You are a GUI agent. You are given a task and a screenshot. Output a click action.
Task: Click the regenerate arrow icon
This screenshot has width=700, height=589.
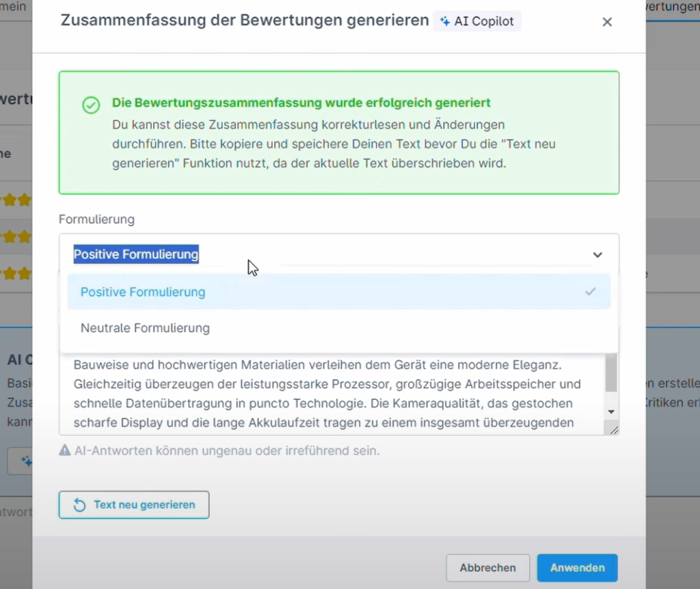click(x=79, y=505)
